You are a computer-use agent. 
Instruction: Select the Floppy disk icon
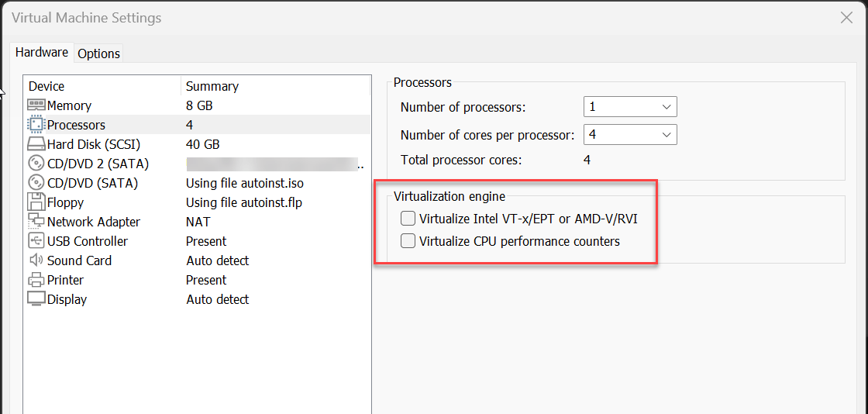(x=36, y=202)
